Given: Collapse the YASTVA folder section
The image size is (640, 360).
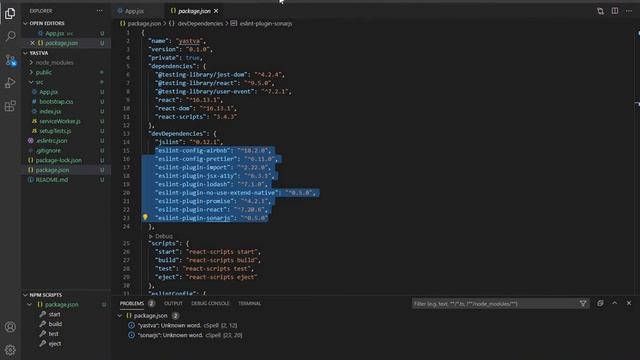Looking at the screenshot, I should 26,53.
